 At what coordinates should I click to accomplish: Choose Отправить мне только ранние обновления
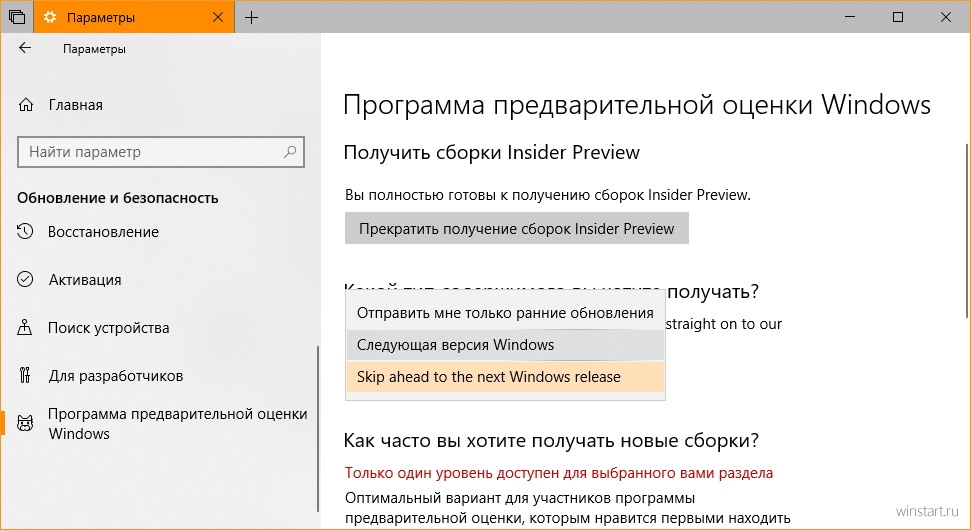point(505,313)
